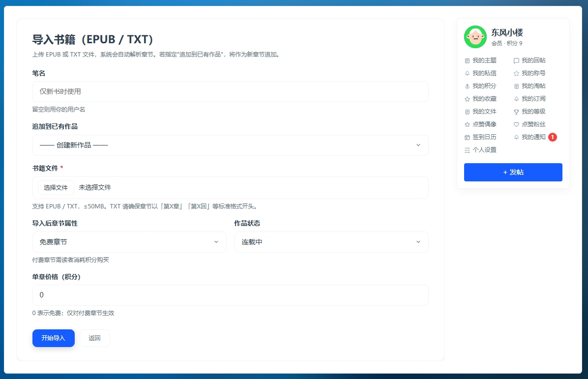588x379 pixels.
Task: Click the 未选择文件 text
Action: pyautogui.click(x=95, y=187)
